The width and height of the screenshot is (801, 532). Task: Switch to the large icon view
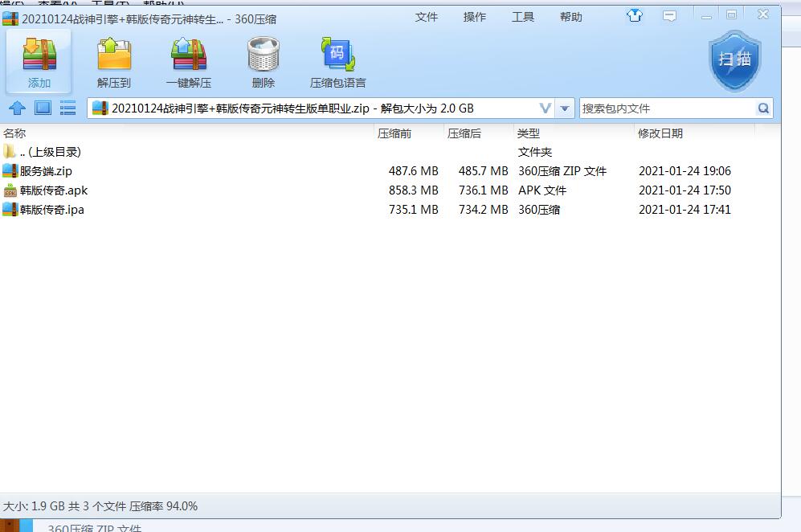tap(43, 108)
